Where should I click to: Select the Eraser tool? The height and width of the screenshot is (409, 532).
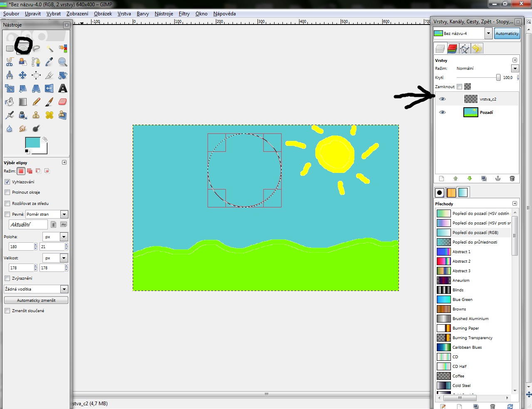coord(63,102)
